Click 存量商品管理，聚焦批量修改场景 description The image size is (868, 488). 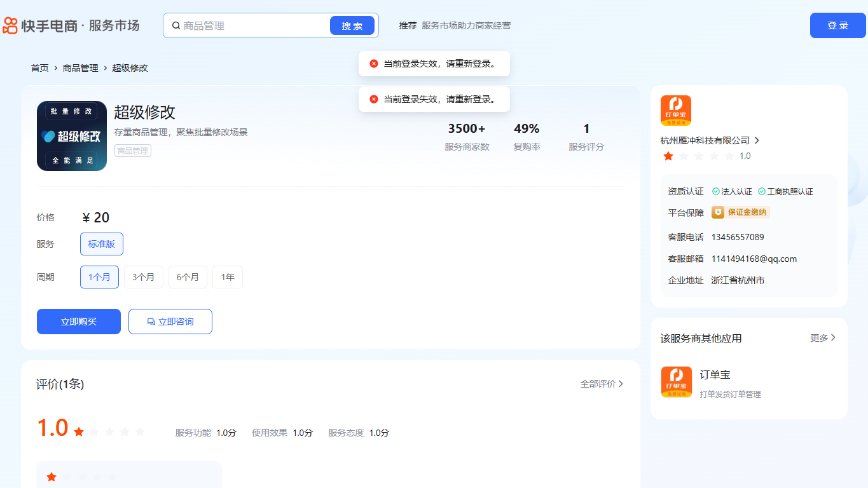[181, 132]
